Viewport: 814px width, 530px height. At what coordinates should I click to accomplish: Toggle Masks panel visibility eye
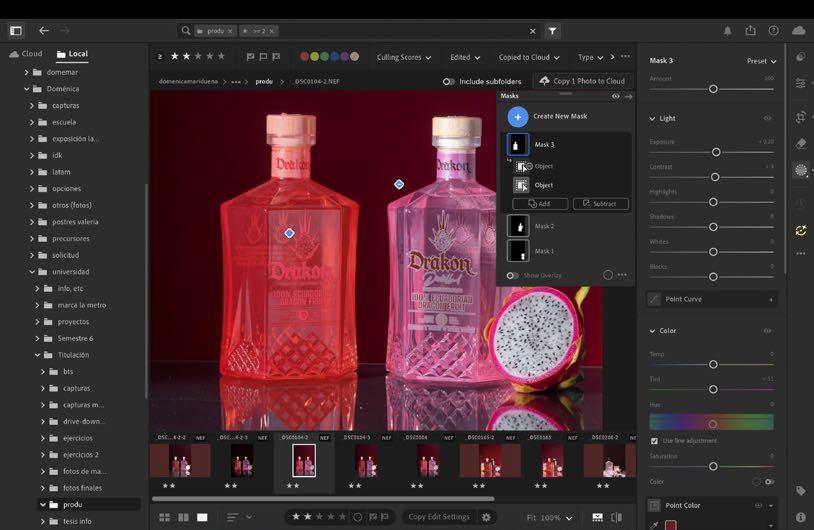[x=616, y=96]
